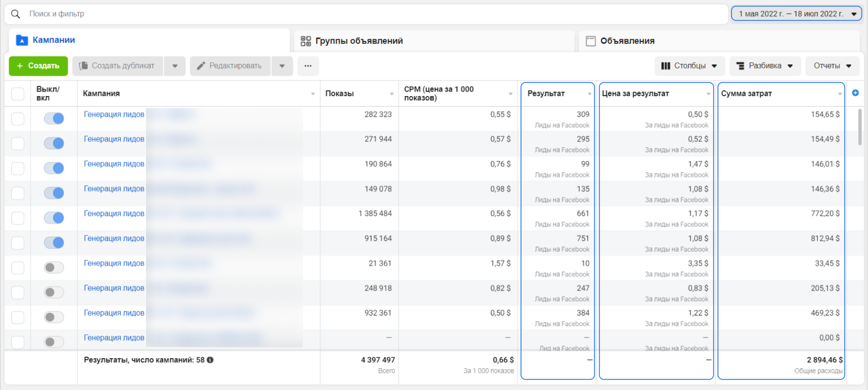Open the Цена за результат column arrow
The image size is (868, 390).
pos(708,94)
